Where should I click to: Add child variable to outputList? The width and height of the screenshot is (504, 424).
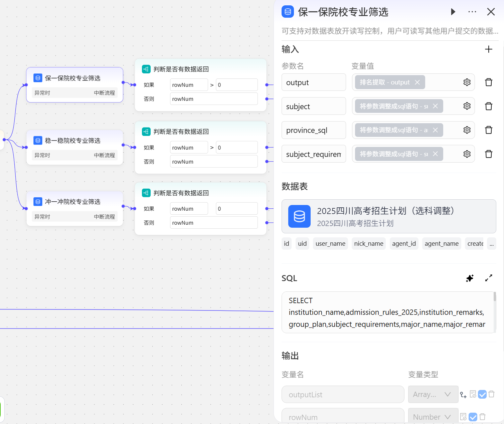pos(463,395)
